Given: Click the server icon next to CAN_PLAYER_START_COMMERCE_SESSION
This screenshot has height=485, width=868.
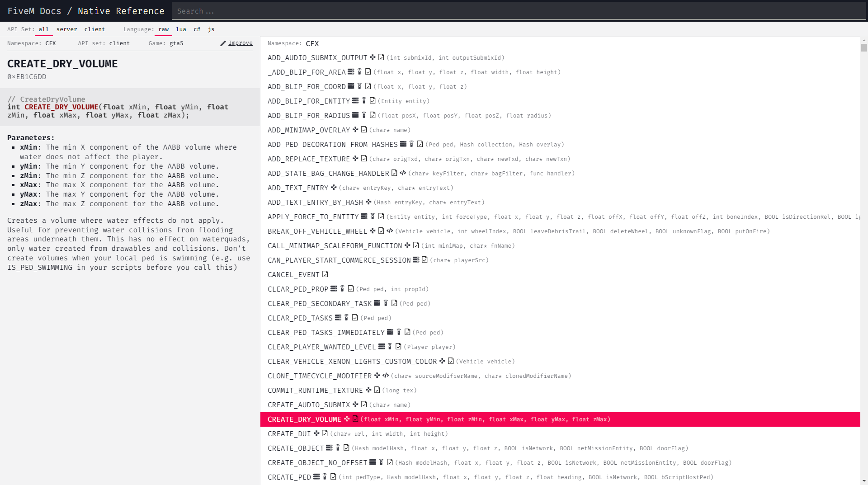Looking at the screenshot, I should click(x=416, y=260).
